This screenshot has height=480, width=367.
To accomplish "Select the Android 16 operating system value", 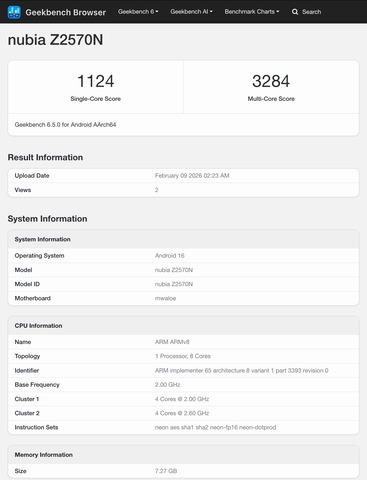I will (x=170, y=256).
